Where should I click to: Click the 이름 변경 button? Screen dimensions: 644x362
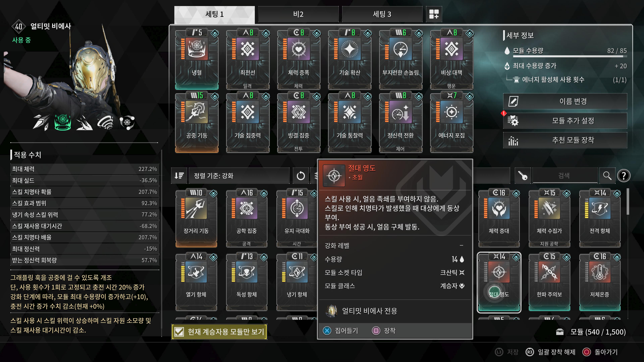coord(565,101)
